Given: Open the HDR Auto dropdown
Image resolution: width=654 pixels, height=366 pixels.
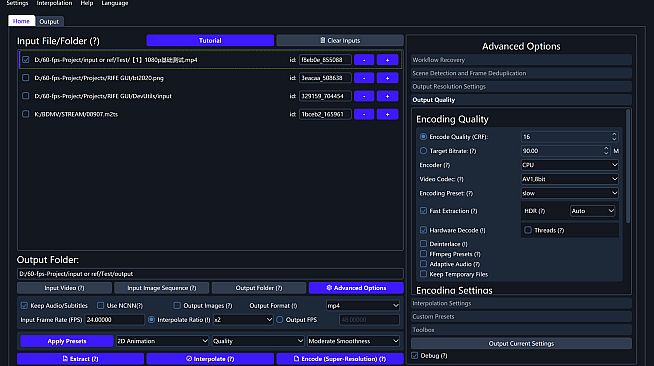Looking at the screenshot, I should [592, 211].
